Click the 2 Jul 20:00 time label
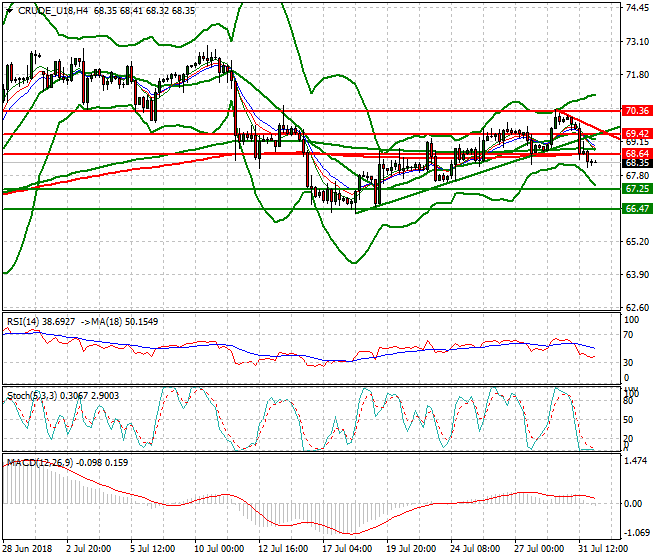The image size is (660, 560). coord(89,549)
